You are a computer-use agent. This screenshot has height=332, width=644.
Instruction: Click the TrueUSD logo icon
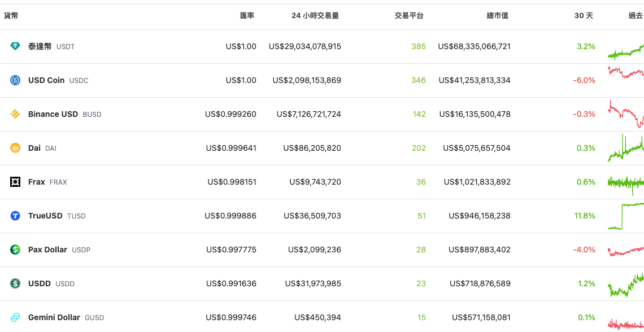tap(15, 216)
